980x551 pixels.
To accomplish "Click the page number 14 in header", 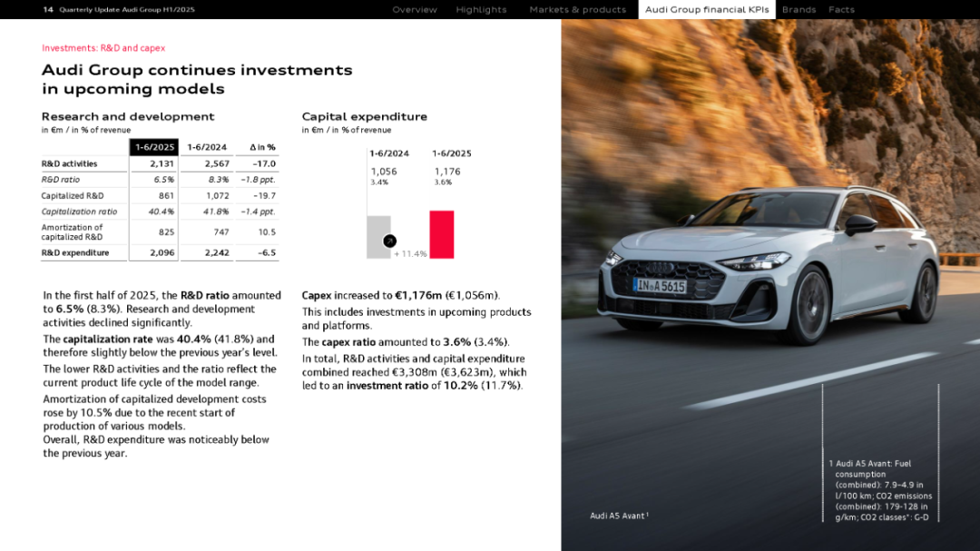I will 48,10.
